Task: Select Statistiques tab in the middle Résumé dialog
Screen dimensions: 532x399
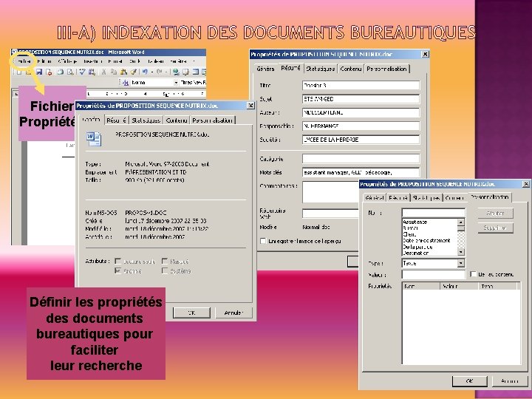Action: point(320,69)
